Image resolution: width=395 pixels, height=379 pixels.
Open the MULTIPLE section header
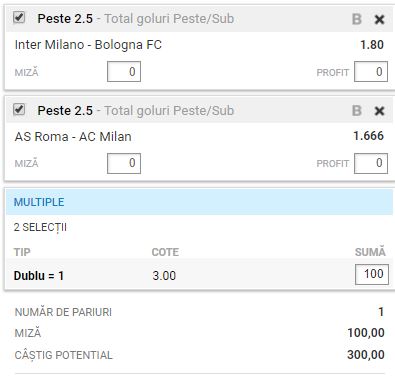coord(199,202)
